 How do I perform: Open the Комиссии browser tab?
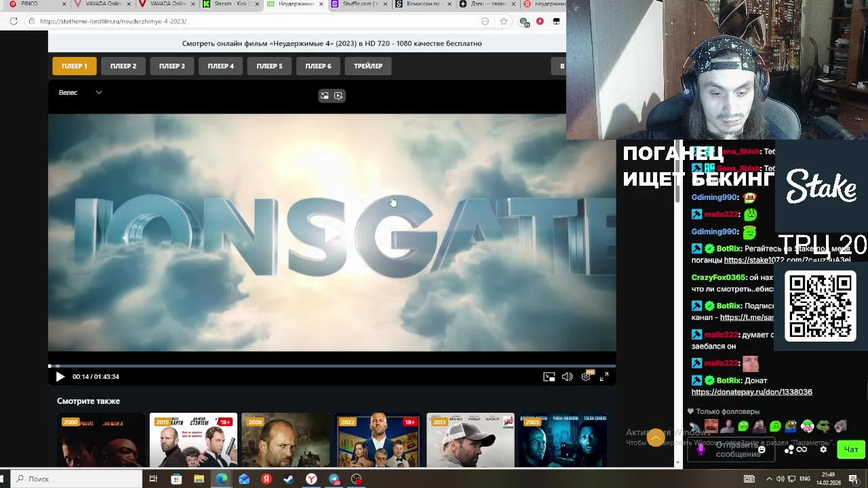point(423,4)
